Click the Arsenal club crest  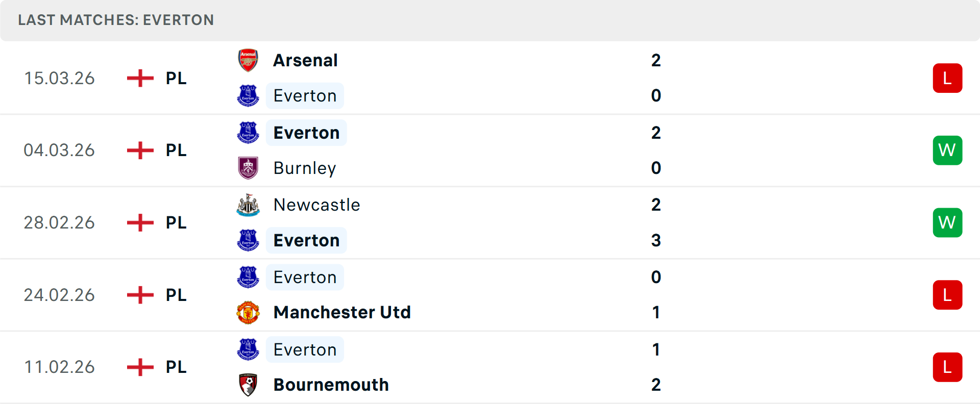[x=248, y=60]
